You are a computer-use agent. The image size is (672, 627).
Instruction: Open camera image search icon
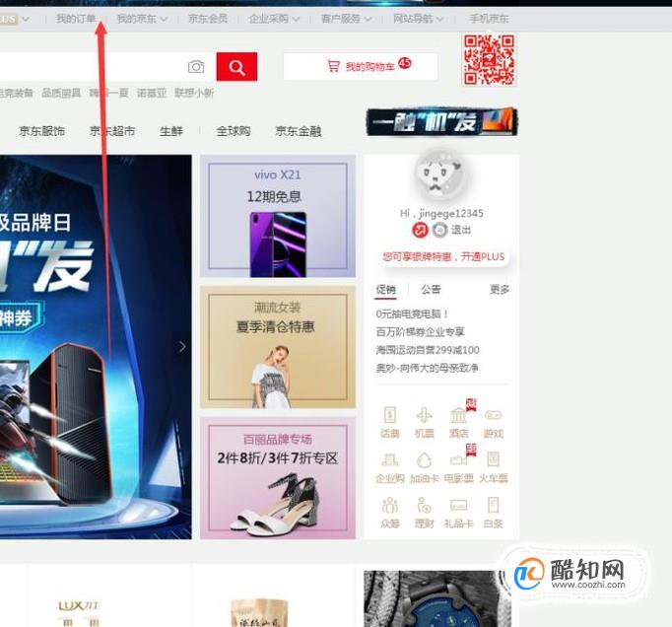point(196,67)
